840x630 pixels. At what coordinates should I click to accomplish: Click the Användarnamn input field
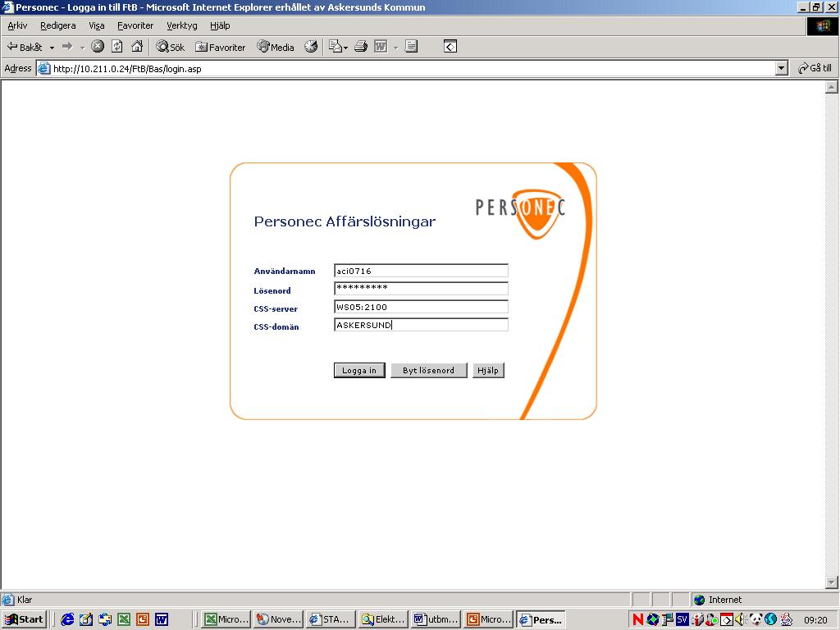click(421, 271)
